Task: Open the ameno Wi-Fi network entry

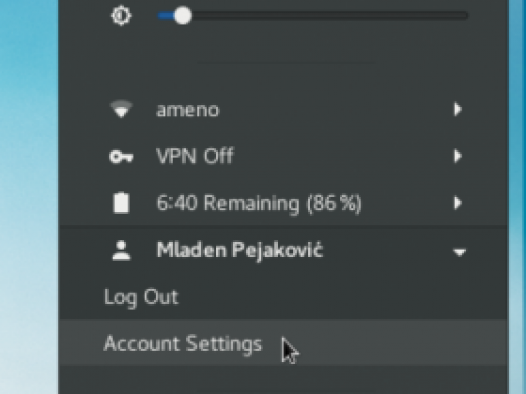Action: 283,110
